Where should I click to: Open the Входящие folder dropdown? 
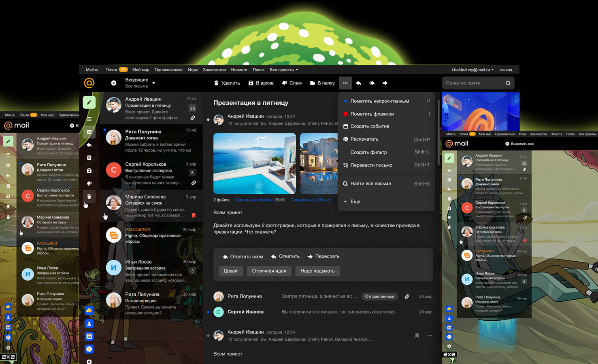[x=139, y=83]
